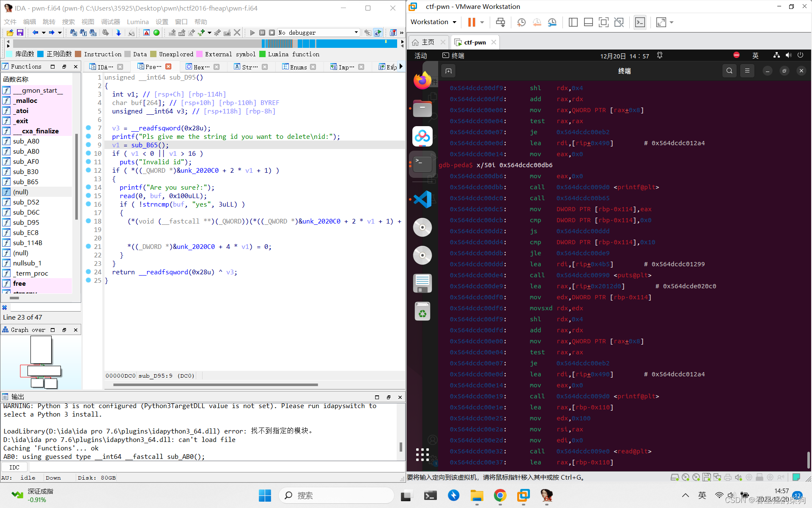Select sub_D95 in the Functions list
This screenshot has height=508, width=812.
(26, 222)
